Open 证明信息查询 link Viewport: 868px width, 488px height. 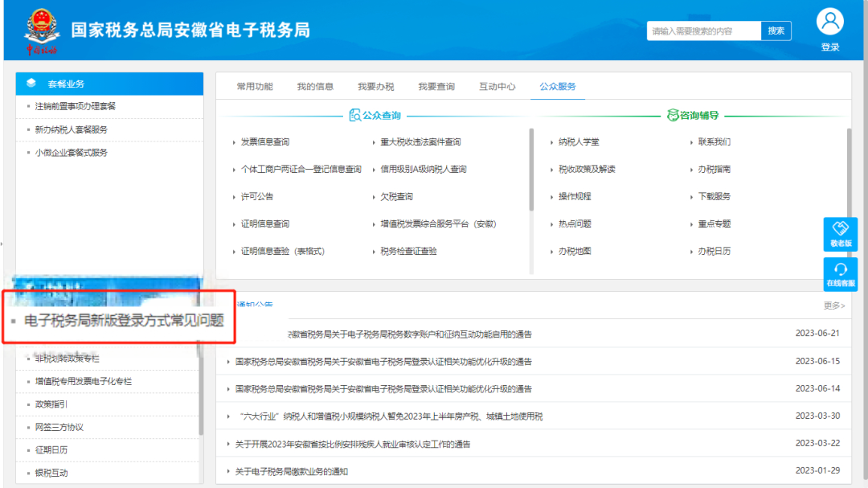point(265,223)
